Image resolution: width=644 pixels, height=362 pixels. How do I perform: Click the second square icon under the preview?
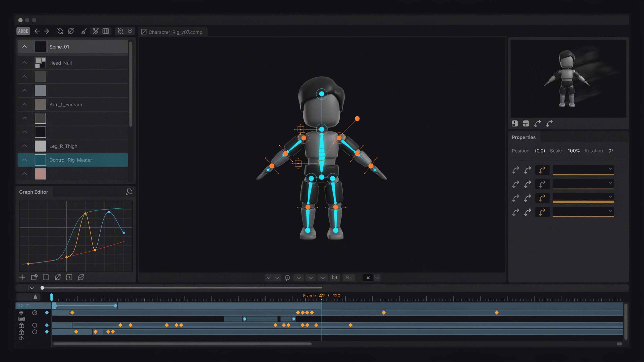coord(526,123)
